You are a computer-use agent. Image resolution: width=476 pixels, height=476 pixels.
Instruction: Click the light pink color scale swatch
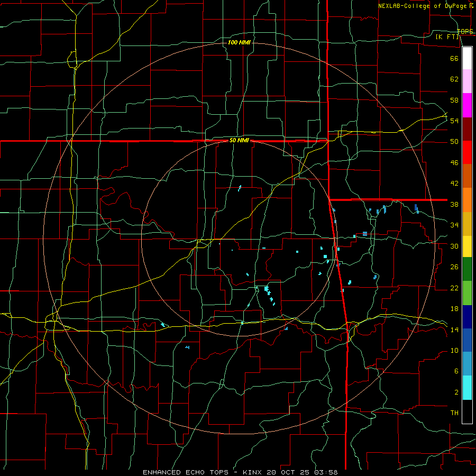(467, 81)
